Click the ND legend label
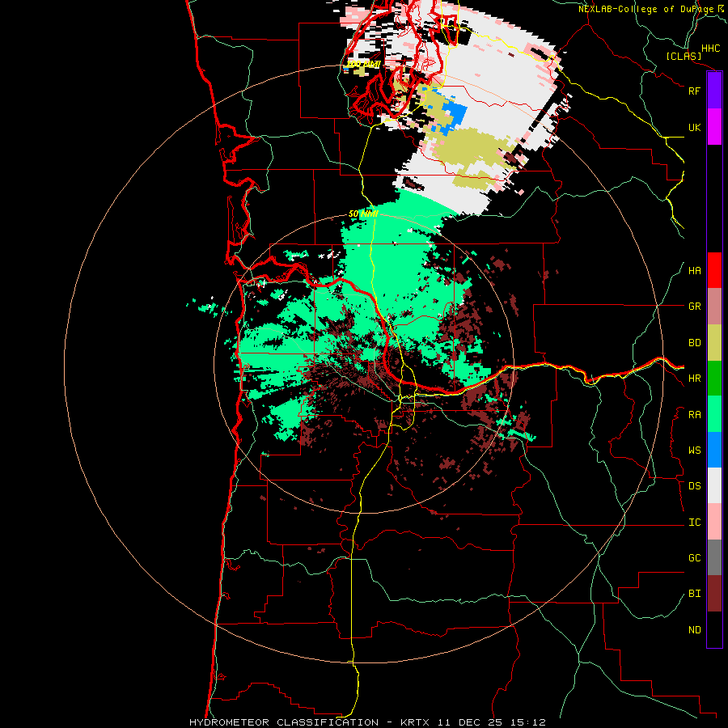The image size is (728, 728). click(x=694, y=630)
